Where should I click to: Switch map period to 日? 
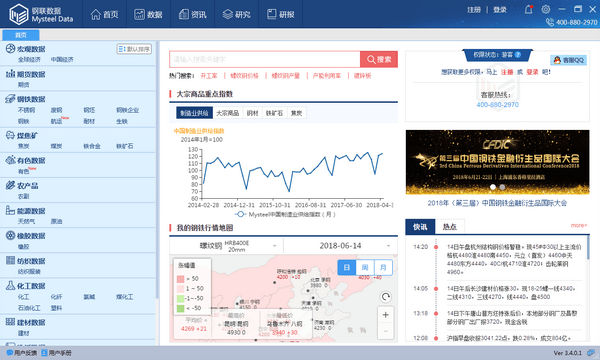pyautogui.click(x=347, y=267)
